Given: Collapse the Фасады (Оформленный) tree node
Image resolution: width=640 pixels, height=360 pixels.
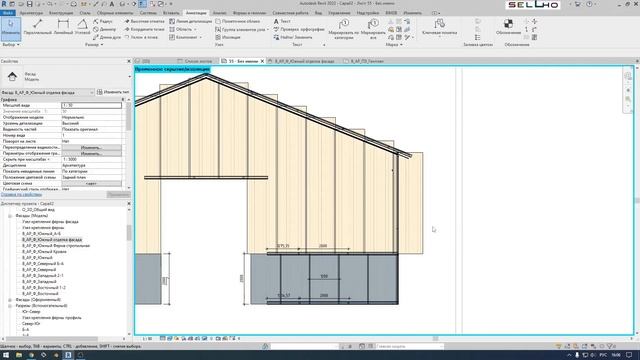Looking at the screenshot, I should tap(10, 300).
